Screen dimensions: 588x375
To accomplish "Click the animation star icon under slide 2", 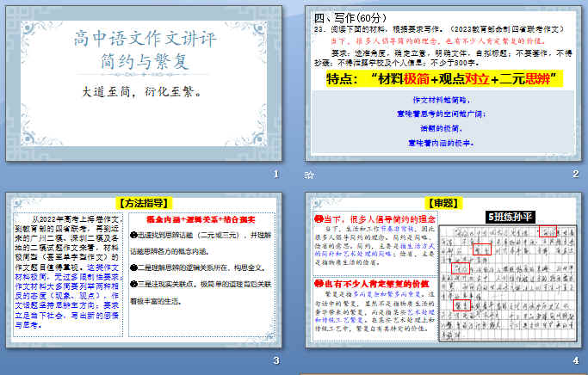I will [310, 175].
